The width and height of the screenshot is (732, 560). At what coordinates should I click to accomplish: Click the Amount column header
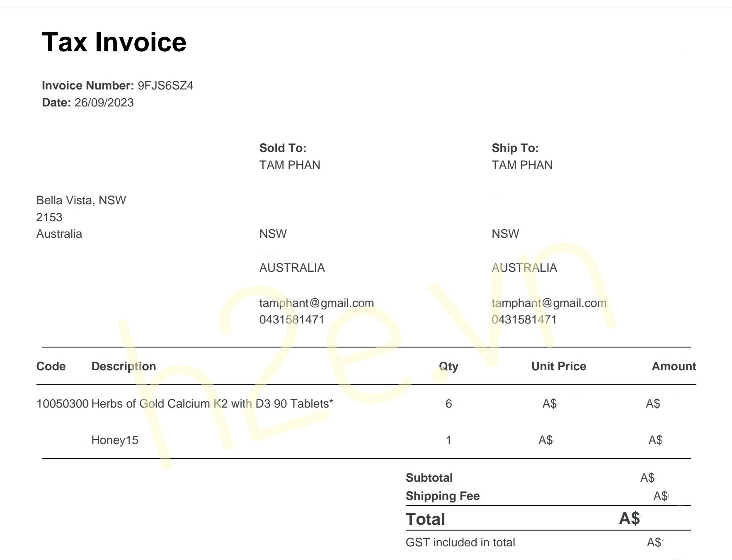674,367
